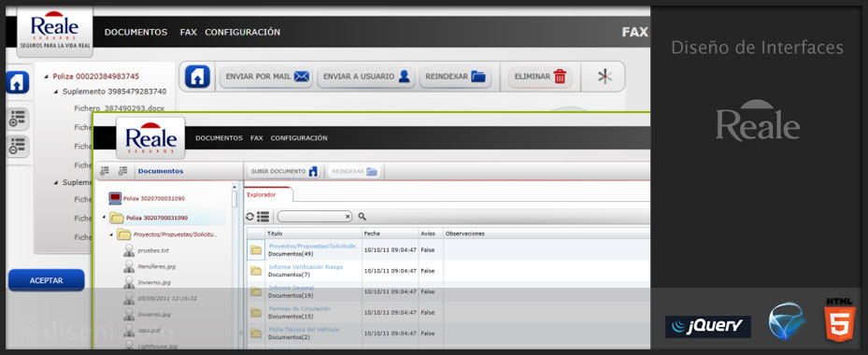Click REINDEXAR button in the back window

click(455, 77)
